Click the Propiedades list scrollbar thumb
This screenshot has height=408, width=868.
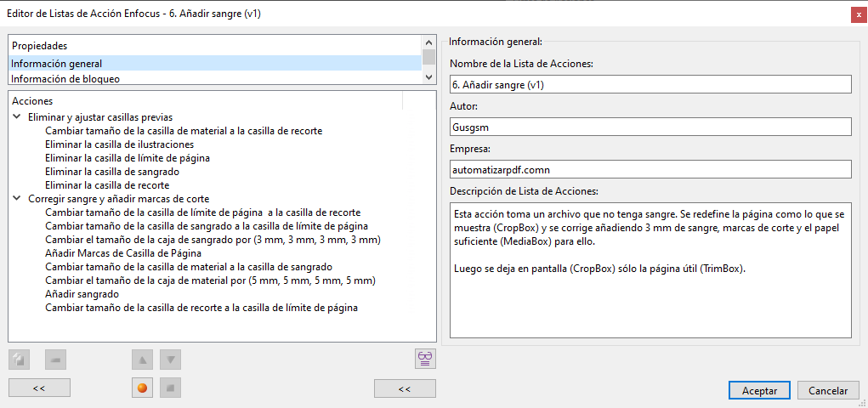click(428, 58)
